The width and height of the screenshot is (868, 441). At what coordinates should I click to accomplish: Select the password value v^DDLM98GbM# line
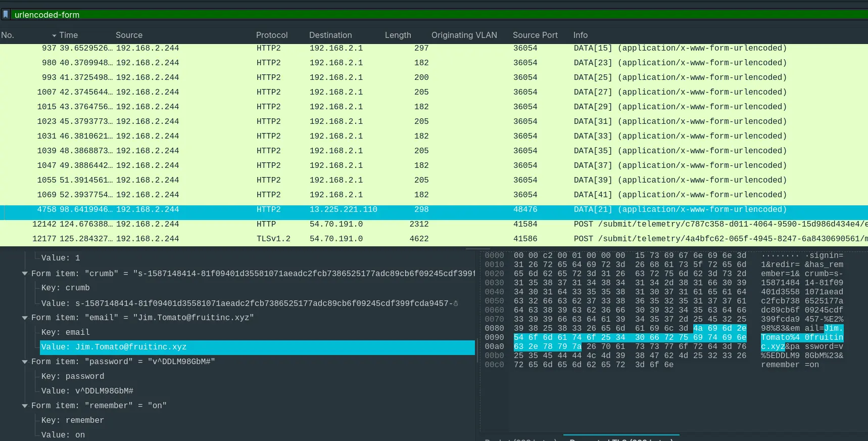pyautogui.click(x=87, y=391)
